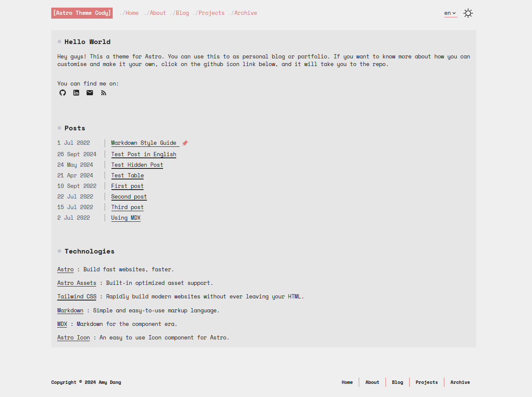Open the 'en' language dropdown
The width and height of the screenshot is (532, 397).
click(x=450, y=13)
